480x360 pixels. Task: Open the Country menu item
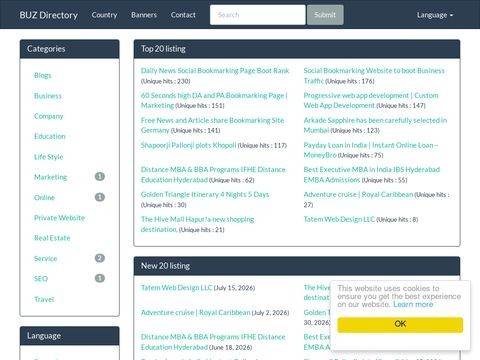(104, 15)
